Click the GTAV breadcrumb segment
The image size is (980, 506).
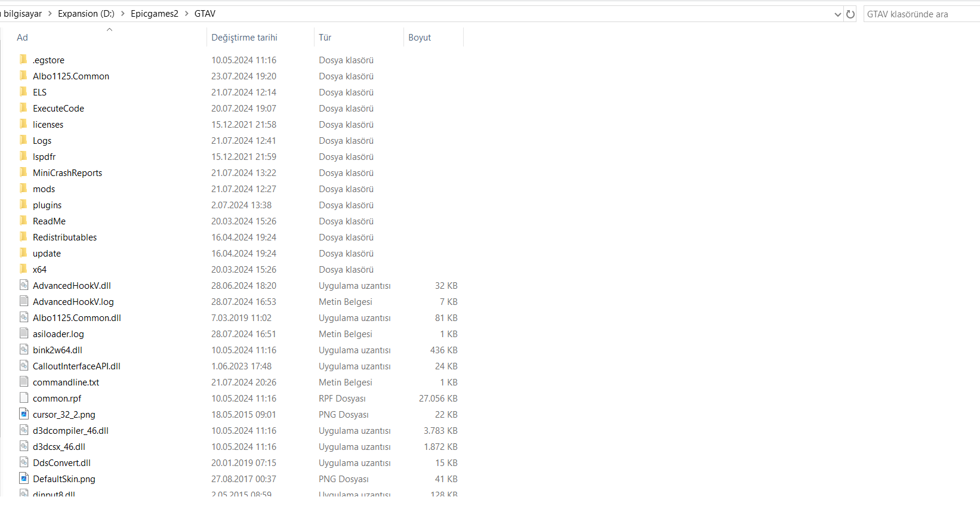coord(205,14)
